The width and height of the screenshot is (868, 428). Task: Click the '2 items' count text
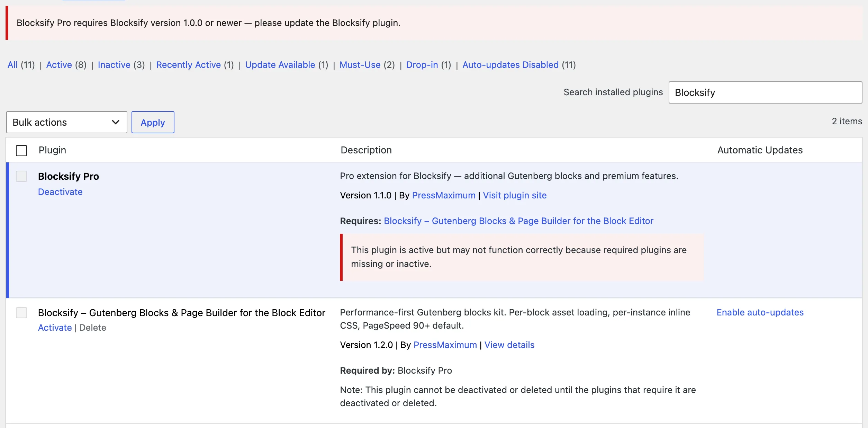pyautogui.click(x=847, y=121)
